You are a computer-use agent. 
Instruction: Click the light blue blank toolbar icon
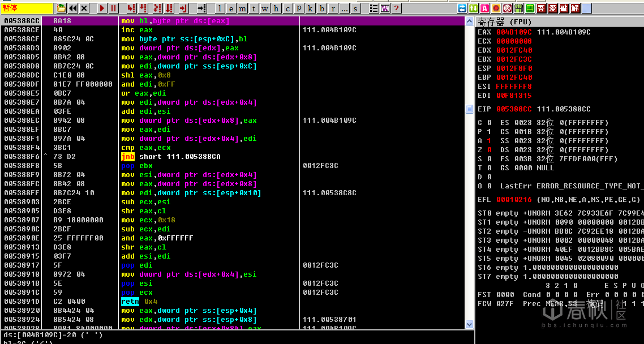(x=586, y=8)
